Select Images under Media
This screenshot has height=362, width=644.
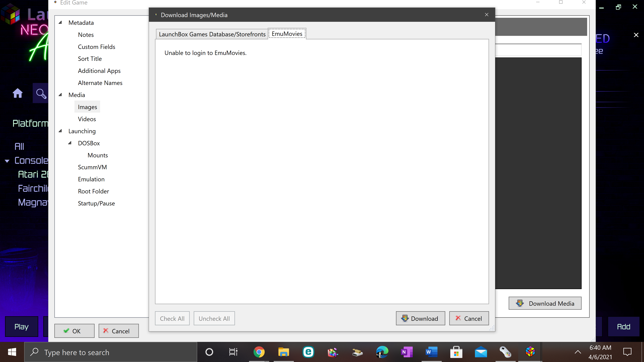click(x=87, y=107)
